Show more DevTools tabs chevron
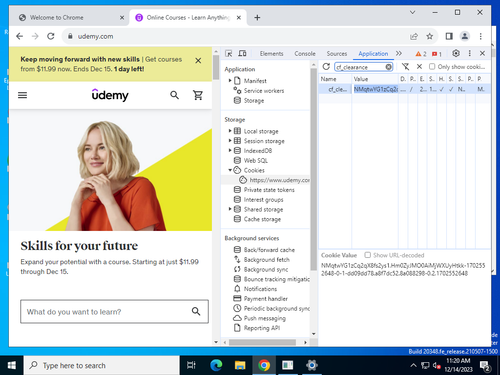500x375 pixels. (399, 53)
